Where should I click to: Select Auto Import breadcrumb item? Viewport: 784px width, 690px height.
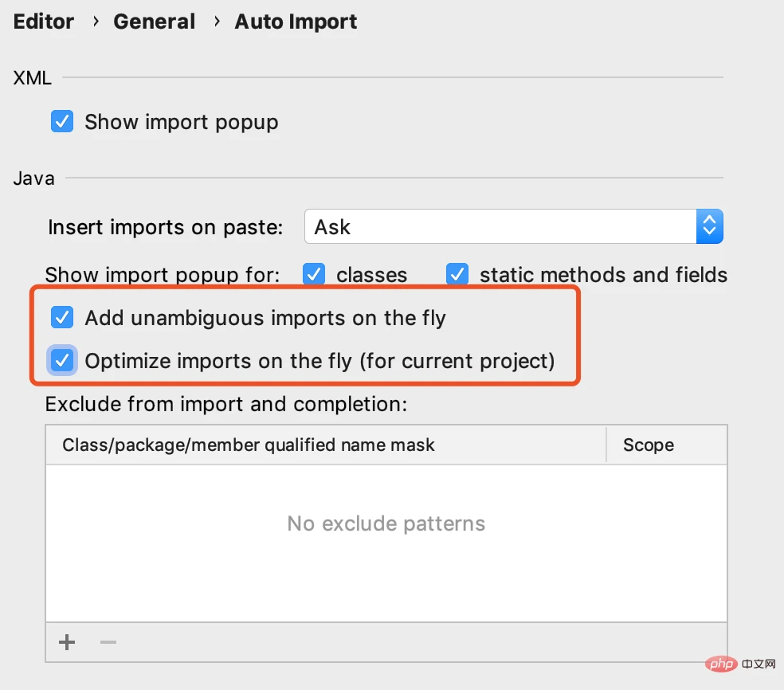click(296, 22)
